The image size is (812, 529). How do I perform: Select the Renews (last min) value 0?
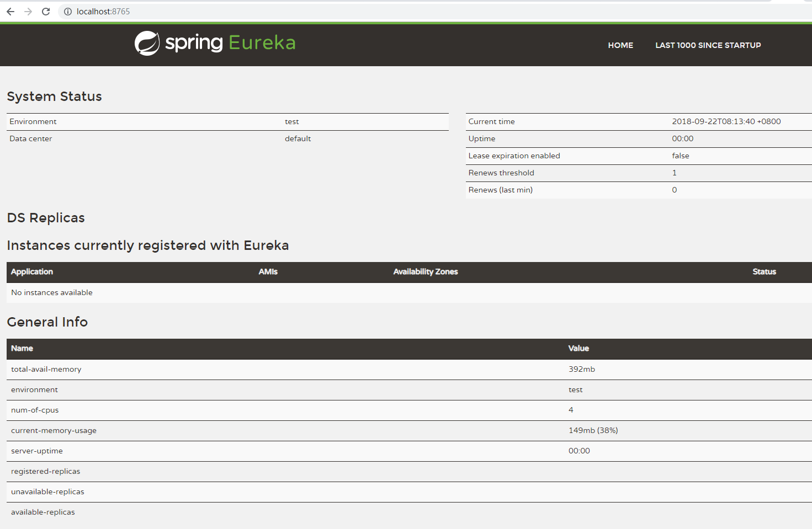[675, 190]
